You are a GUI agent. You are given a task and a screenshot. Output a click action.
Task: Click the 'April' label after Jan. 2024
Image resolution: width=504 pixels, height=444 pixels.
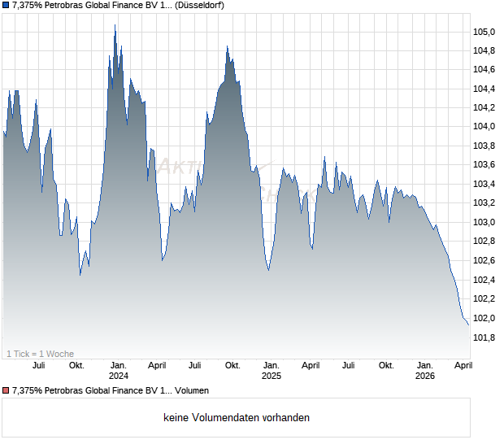[157, 366]
